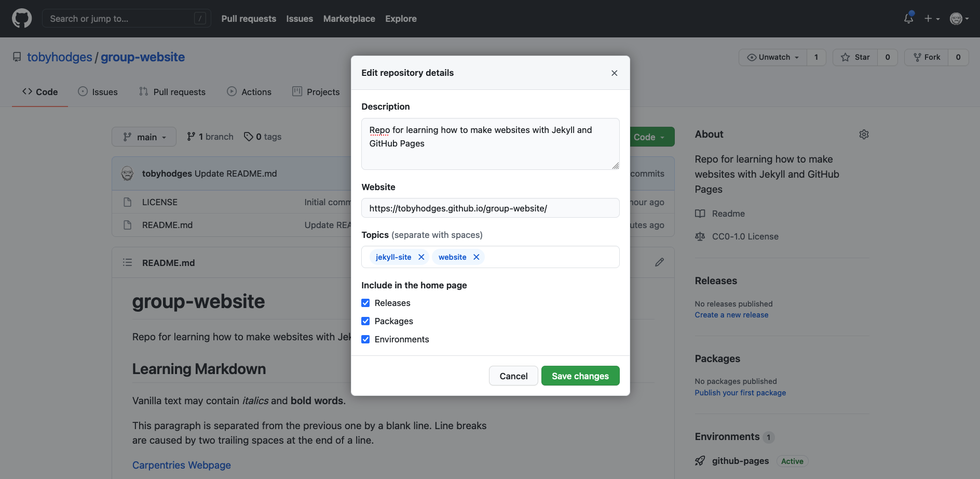Uncheck the Releases checkbox

(365, 303)
